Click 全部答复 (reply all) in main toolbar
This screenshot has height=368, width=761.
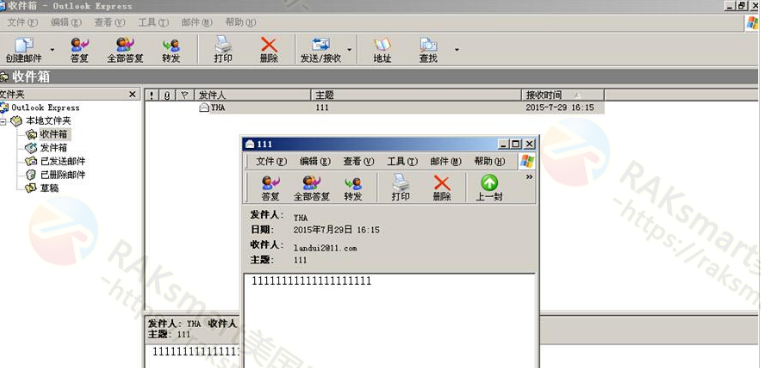(x=125, y=50)
